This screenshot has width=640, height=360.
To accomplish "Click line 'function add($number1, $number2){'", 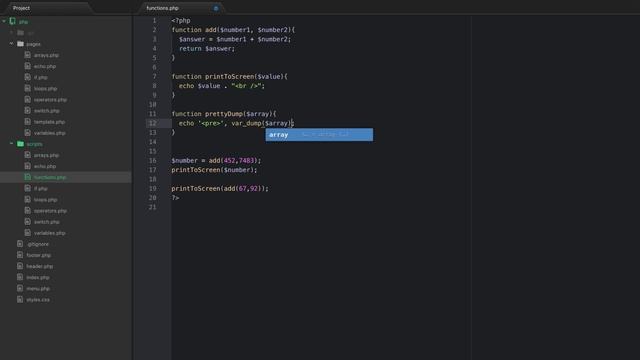I will (233, 30).
